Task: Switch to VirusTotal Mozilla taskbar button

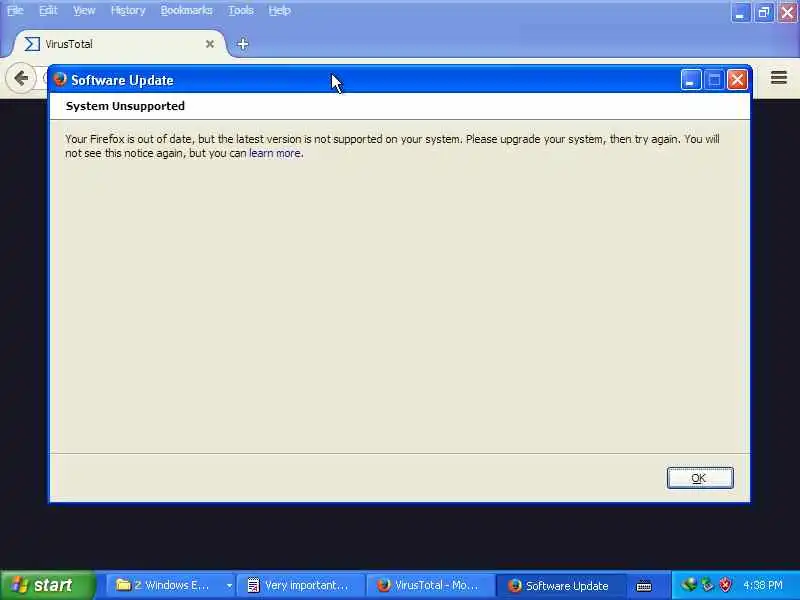Action: point(431,585)
